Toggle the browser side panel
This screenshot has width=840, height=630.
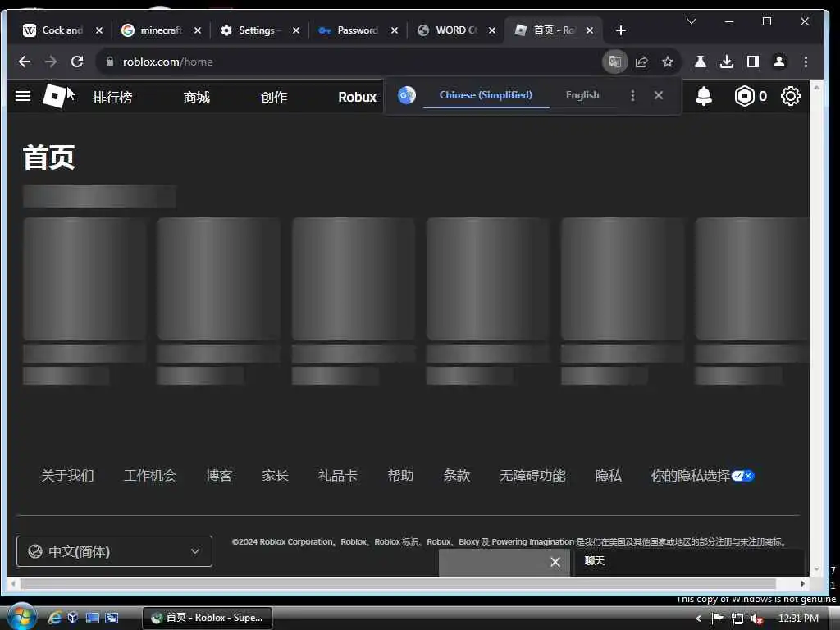753,62
